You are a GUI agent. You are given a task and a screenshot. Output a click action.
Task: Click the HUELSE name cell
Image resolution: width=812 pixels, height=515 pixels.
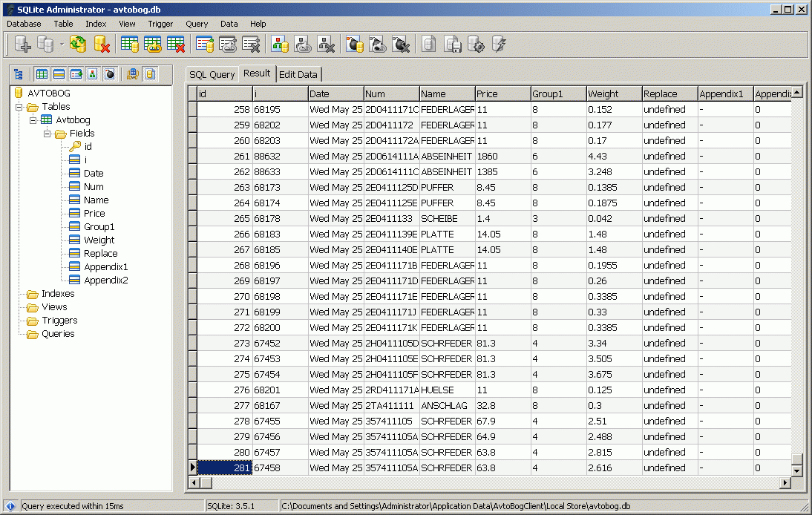pyautogui.click(x=447, y=390)
